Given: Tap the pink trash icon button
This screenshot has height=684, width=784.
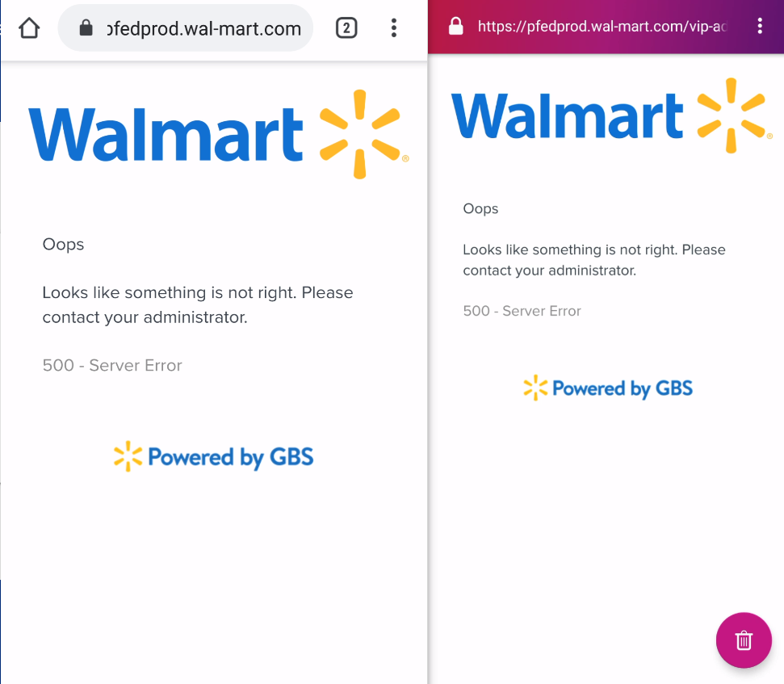Looking at the screenshot, I should click(744, 640).
